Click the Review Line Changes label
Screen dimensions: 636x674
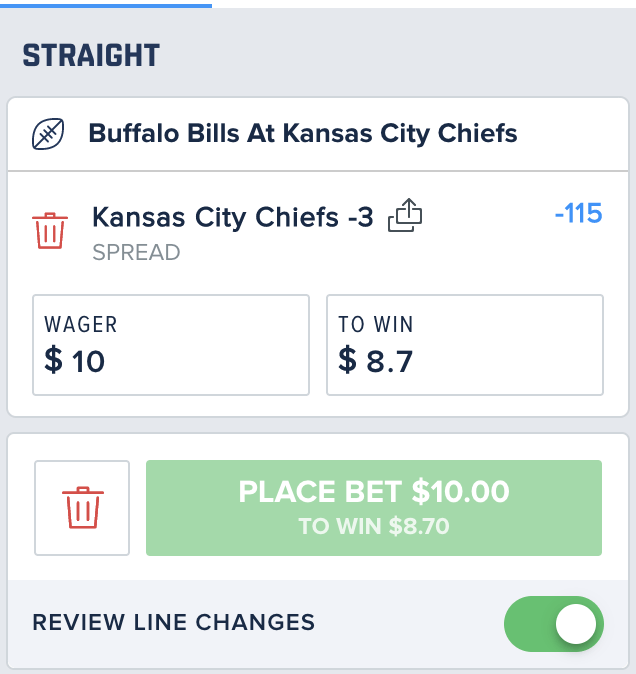click(x=174, y=622)
